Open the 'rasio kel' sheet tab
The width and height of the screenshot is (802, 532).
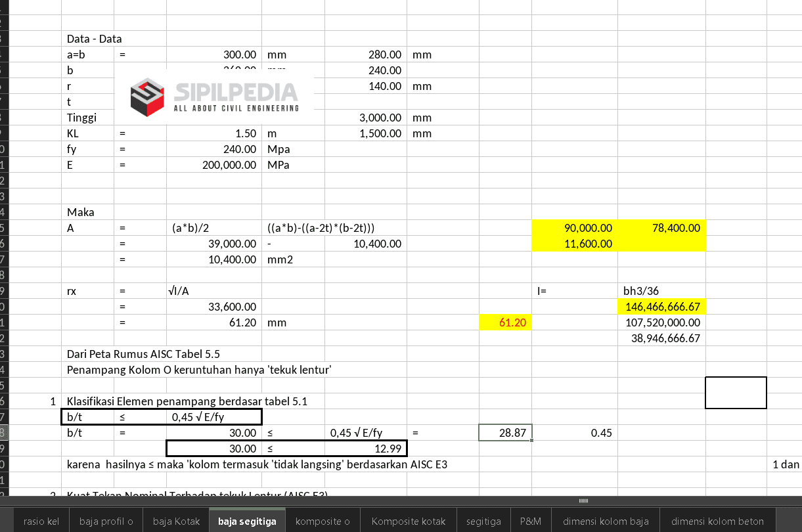coord(41,521)
